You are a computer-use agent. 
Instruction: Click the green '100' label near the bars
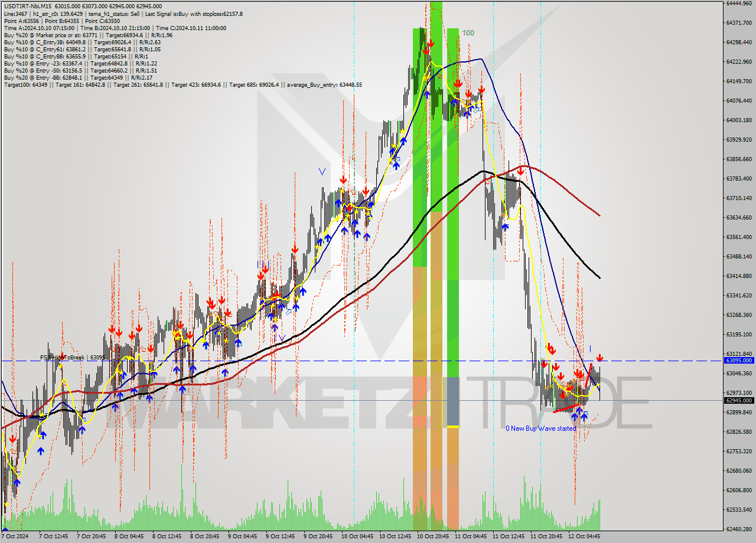point(468,33)
